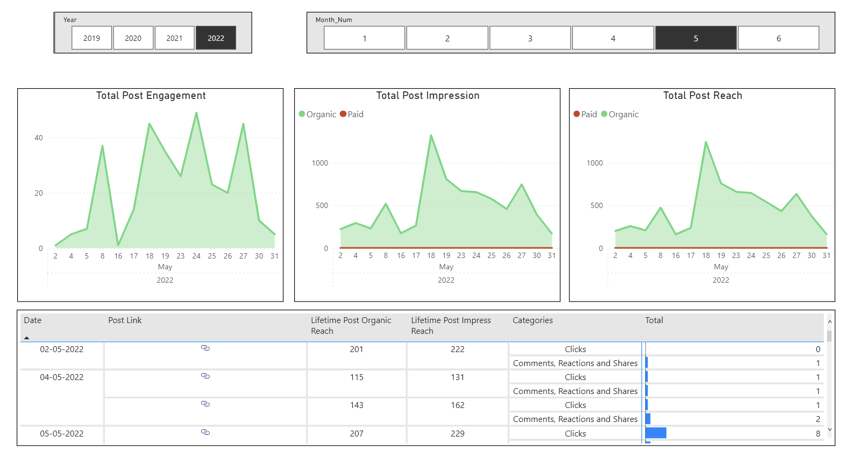Click organic reach value 201
This screenshot has width=868, height=458.
tap(357, 349)
